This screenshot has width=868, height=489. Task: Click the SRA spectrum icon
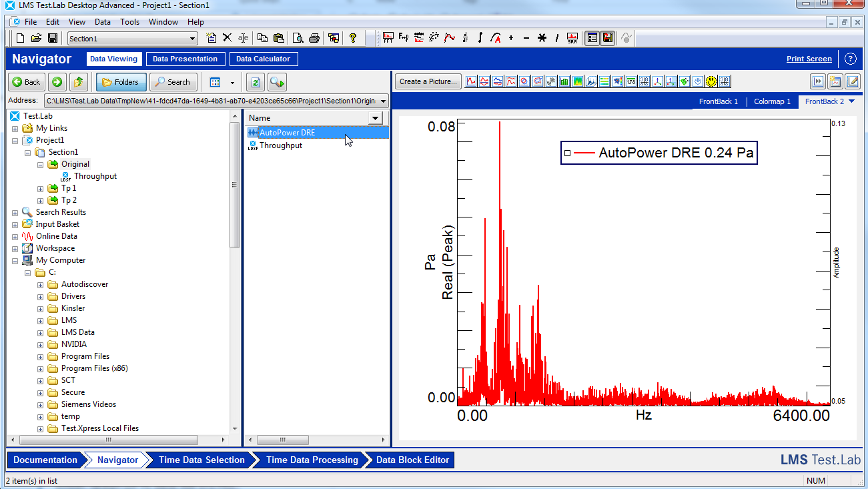click(572, 38)
